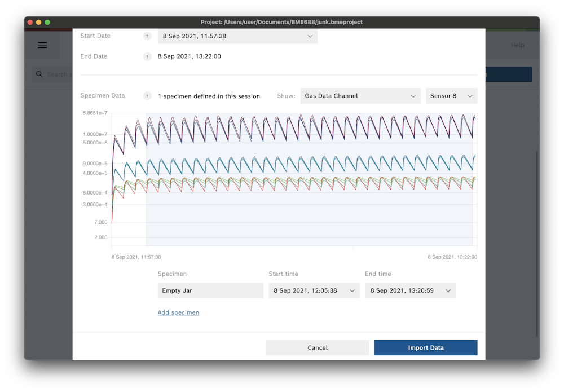Screen dimensions: 564x392
Task: Click the Add specimen link
Action: tap(178, 312)
